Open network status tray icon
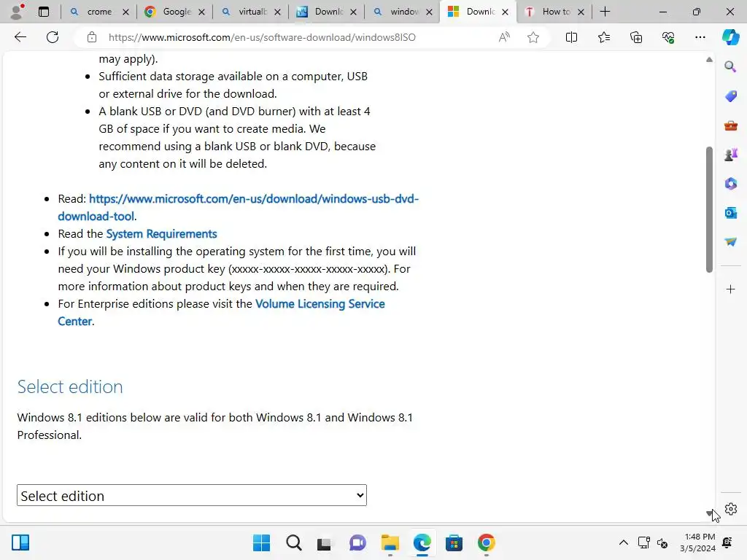747x560 pixels. (x=643, y=542)
